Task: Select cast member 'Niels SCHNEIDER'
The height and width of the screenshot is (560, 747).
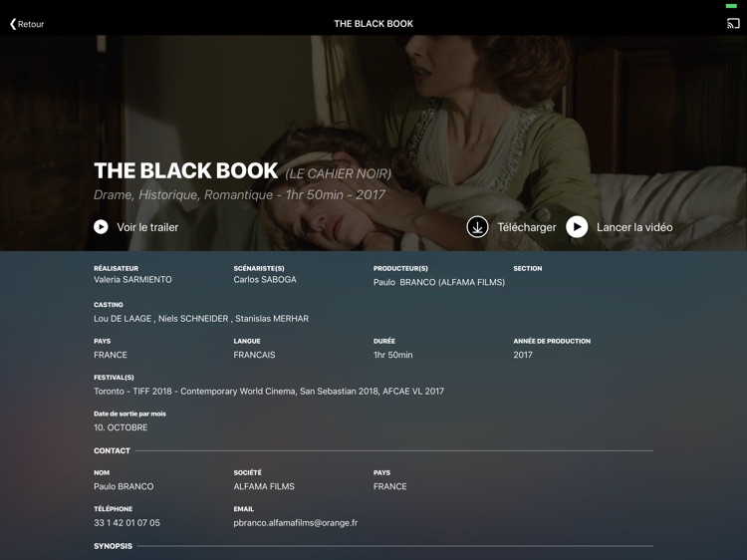Action: pyautogui.click(x=193, y=319)
